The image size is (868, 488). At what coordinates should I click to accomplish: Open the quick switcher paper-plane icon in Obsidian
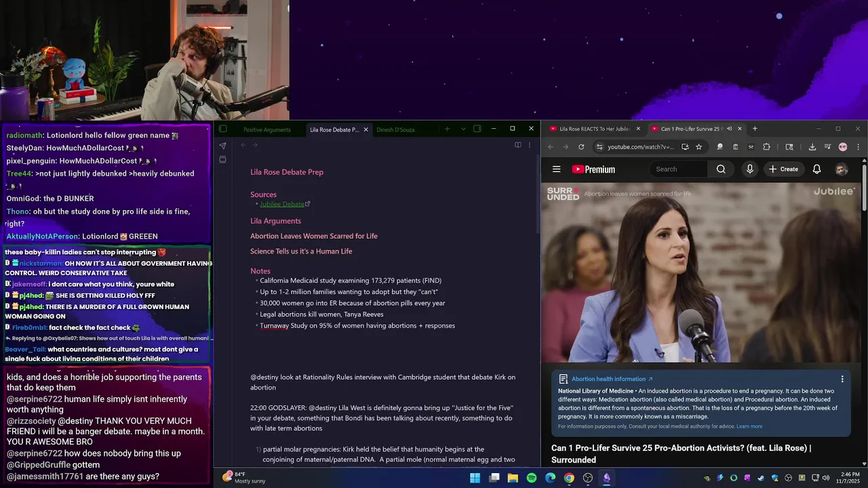[x=222, y=146]
